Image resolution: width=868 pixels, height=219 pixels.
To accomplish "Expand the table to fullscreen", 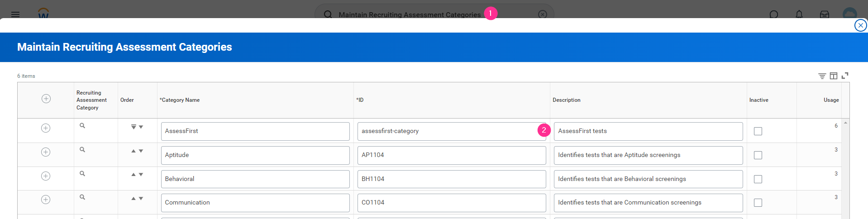I will (844, 76).
